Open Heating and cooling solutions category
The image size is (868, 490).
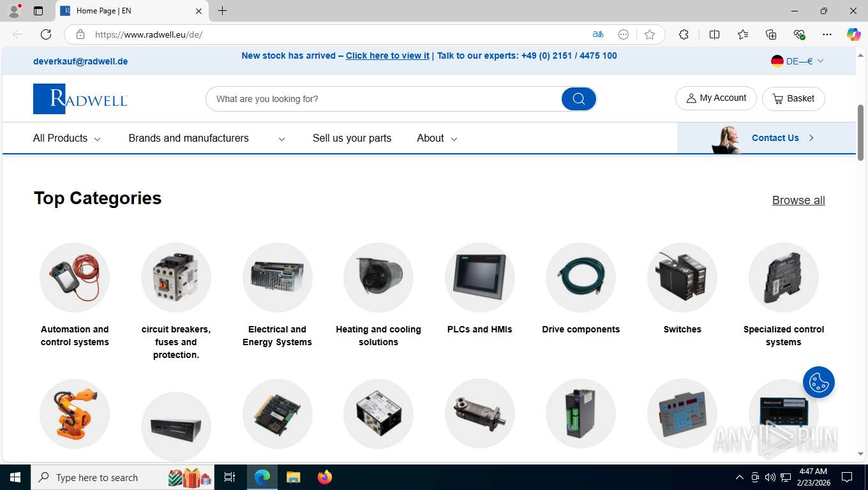[x=378, y=295]
